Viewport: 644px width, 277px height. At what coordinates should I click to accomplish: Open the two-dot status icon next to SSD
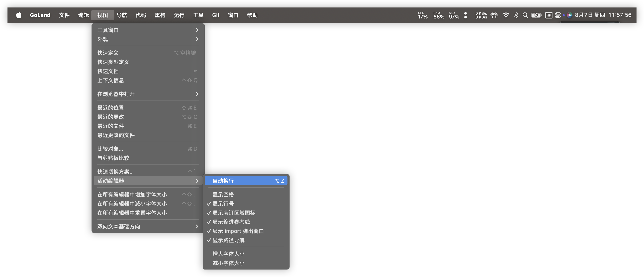pyautogui.click(x=466, y=15)
